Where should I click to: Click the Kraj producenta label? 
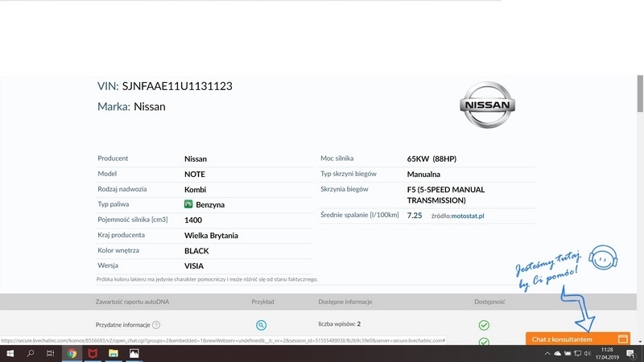click(122, 235)
